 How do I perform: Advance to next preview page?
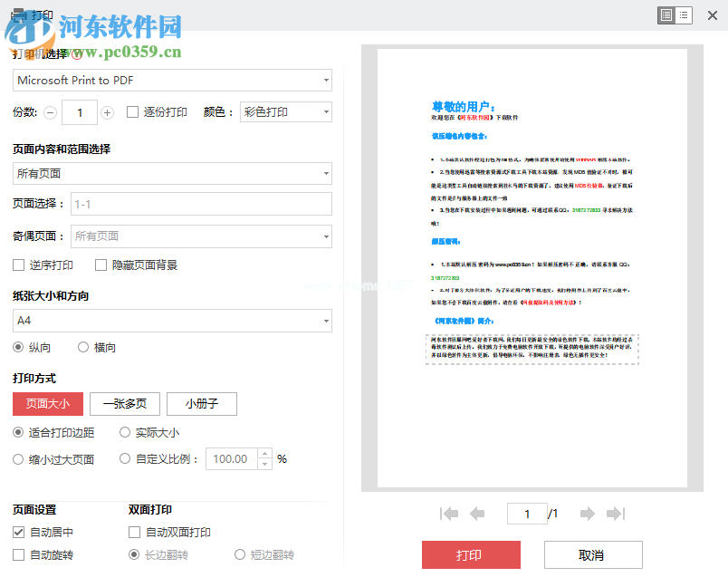click(587, 514)
